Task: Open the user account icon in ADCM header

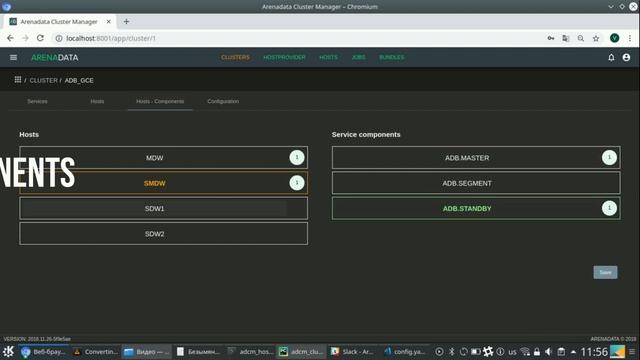Action: [626, 58]
